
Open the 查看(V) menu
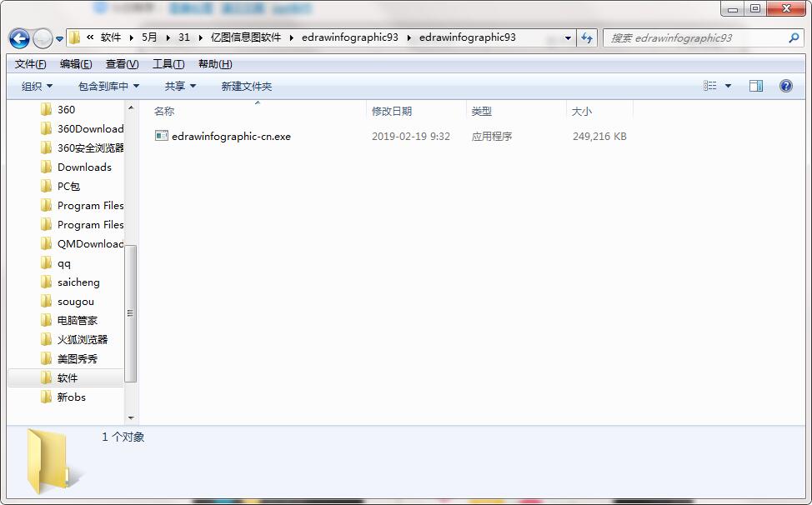[123, 64]
